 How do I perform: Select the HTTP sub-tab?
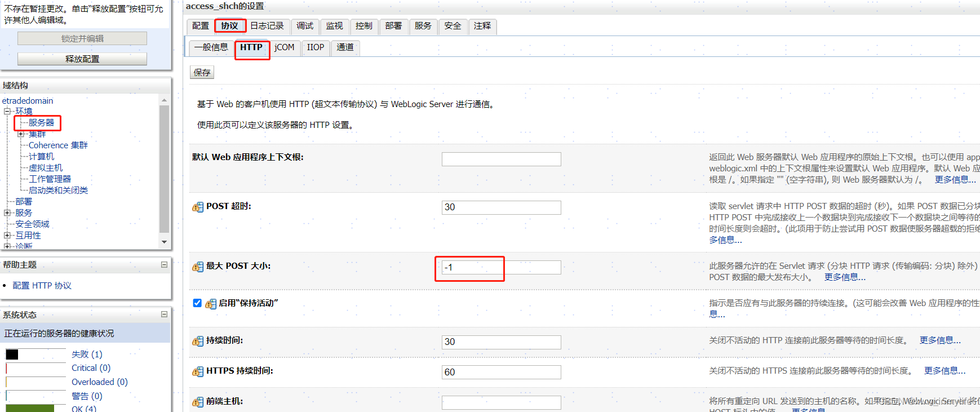(x=251, y=47)
